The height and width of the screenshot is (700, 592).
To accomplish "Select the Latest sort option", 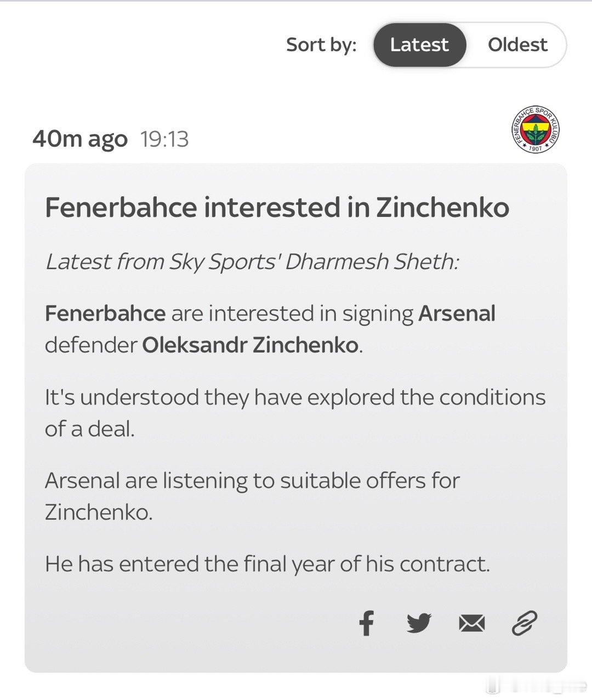I will [419, 45].
